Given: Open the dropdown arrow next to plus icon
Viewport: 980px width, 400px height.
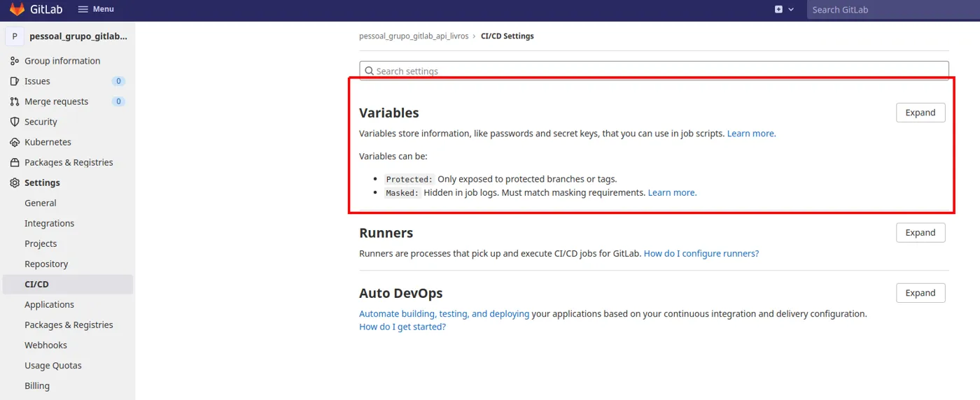Looking at the screenshot, I should pos(791,10).
